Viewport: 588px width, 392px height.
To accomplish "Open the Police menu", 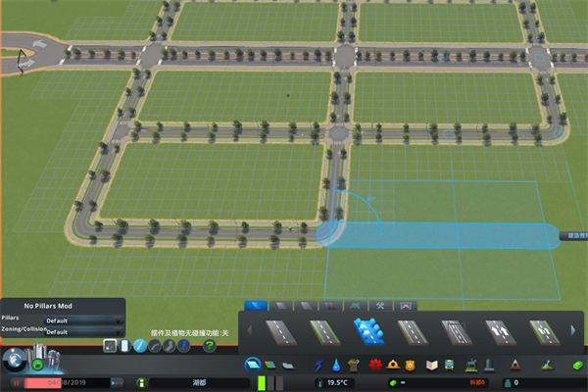I will click(411, 365).
